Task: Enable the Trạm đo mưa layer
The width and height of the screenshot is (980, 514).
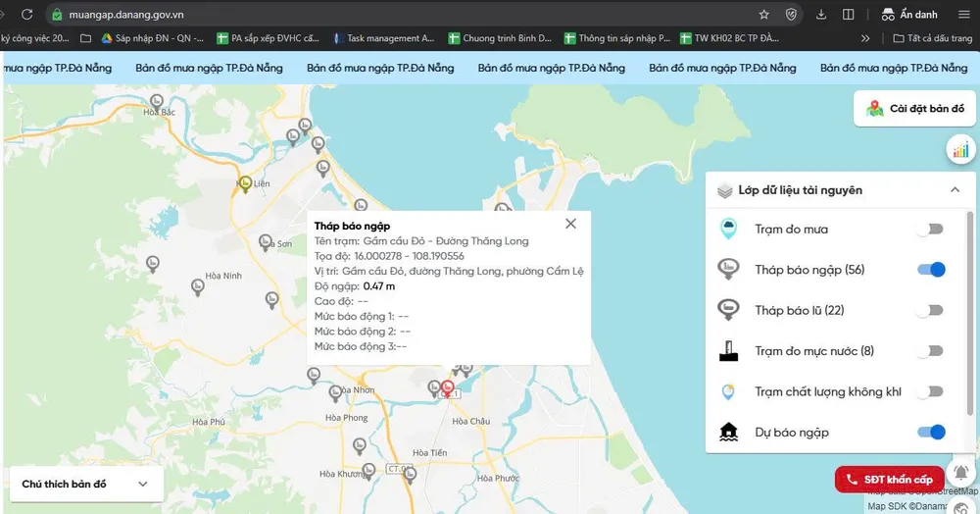Action: [x=930, y=230]
